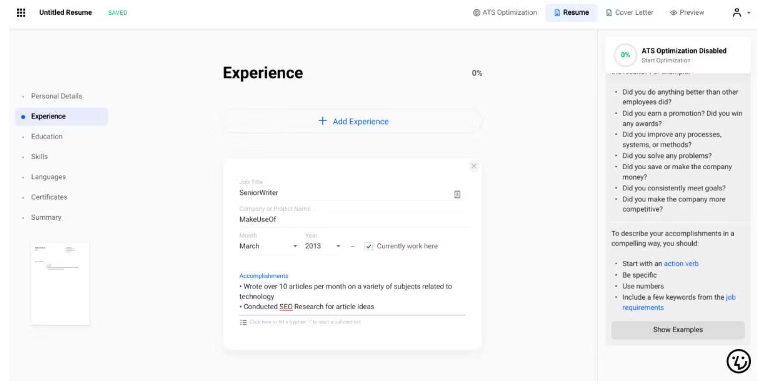Click the bulleted list icon below Accomplishments
This screenshot has width=757, height=389.
243,322
